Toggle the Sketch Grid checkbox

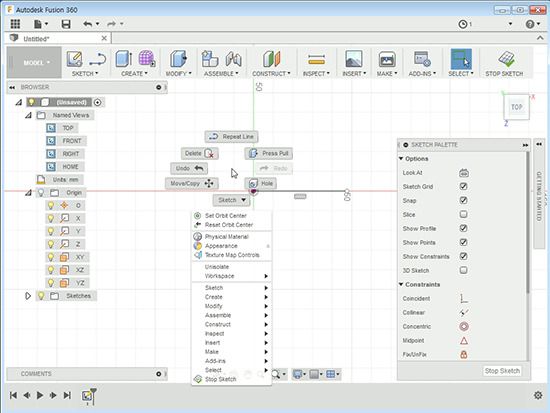[463, 186]
